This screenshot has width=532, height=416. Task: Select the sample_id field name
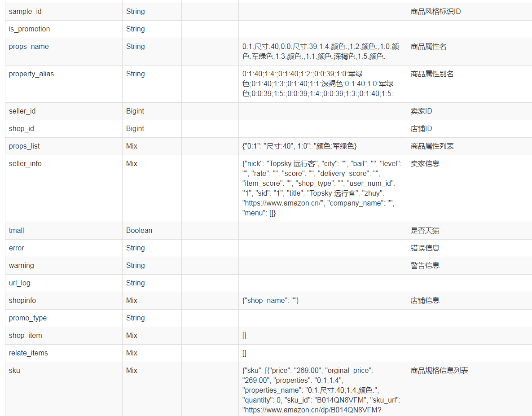(25, 12)
